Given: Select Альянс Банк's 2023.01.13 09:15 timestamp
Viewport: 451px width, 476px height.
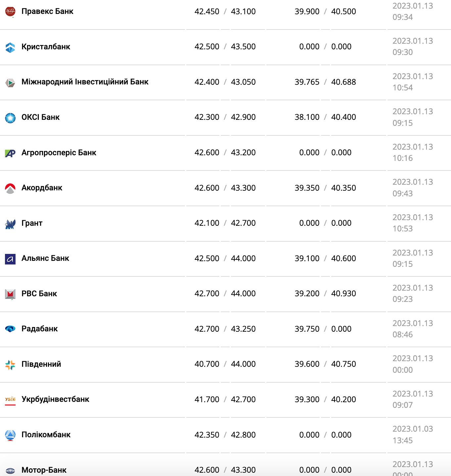Looking at the screenshot, I should pyautogui.click(x=412, y=259).
